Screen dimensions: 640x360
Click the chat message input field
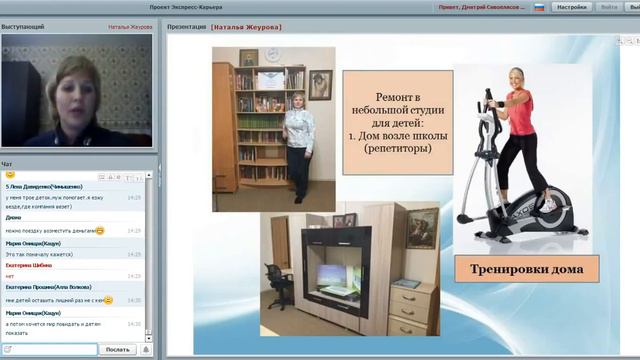tap(50, 349)
